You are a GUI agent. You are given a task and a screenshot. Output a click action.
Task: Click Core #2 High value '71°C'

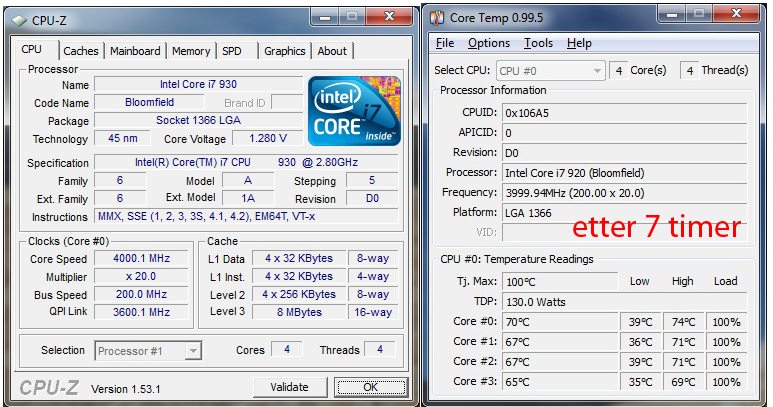[x=683, y=362]
